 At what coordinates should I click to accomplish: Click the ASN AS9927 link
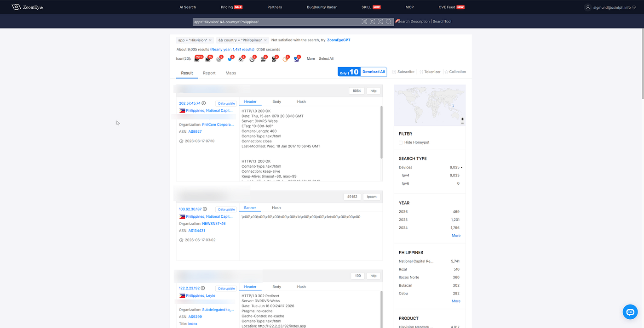point(195,132)
